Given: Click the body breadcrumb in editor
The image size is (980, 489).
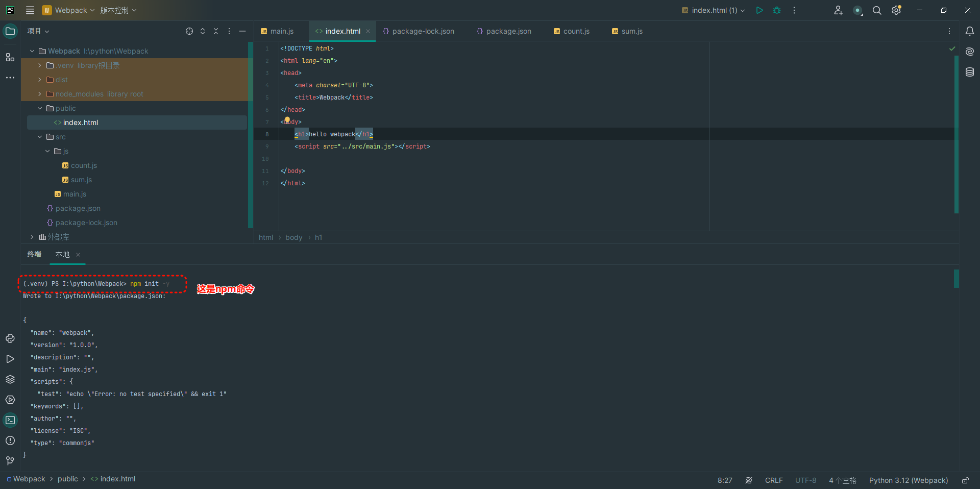Looking at the screenshot, I should click(x=293, y=237).
